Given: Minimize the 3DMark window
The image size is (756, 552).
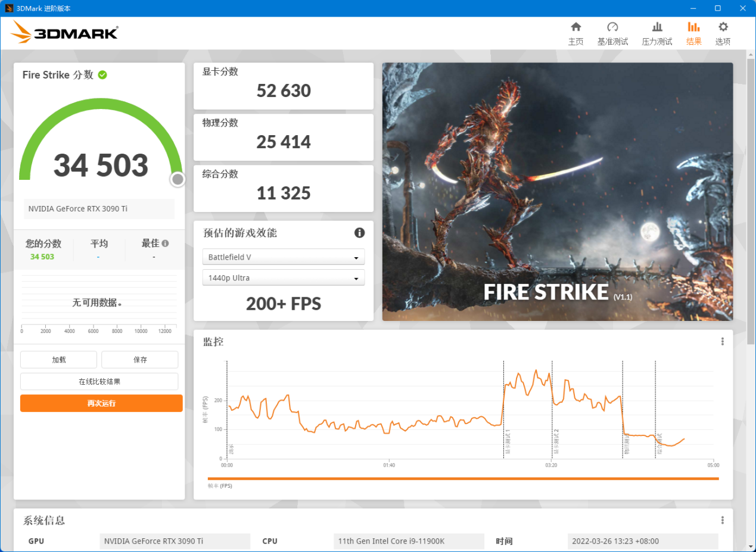Looking at the screenshot, I should tap(693, 8).
